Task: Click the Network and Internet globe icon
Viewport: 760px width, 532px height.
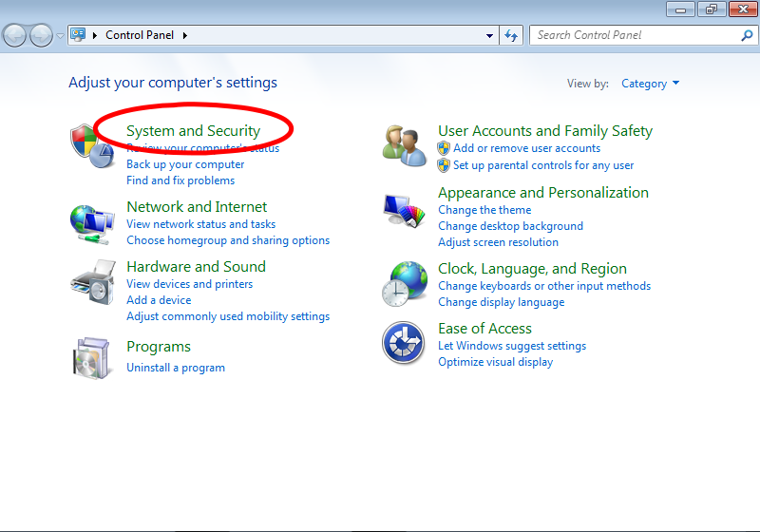Action: click(x=92, y=223)
